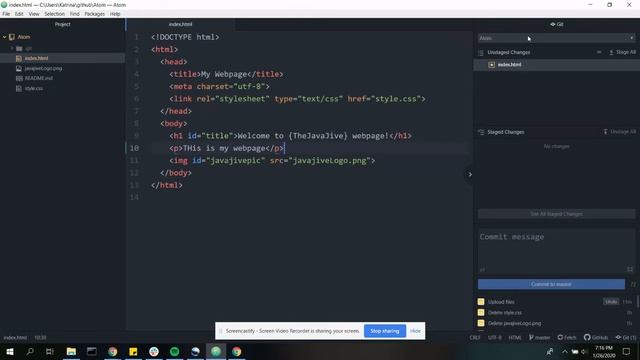Click the HTML grammar selector in status bar
Screen dimensions: 640x360
(515, 338)
